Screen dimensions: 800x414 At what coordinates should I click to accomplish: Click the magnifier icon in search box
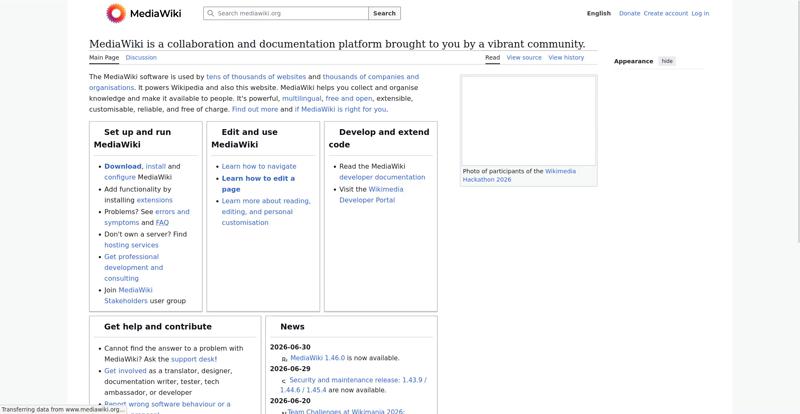(210, 13)
